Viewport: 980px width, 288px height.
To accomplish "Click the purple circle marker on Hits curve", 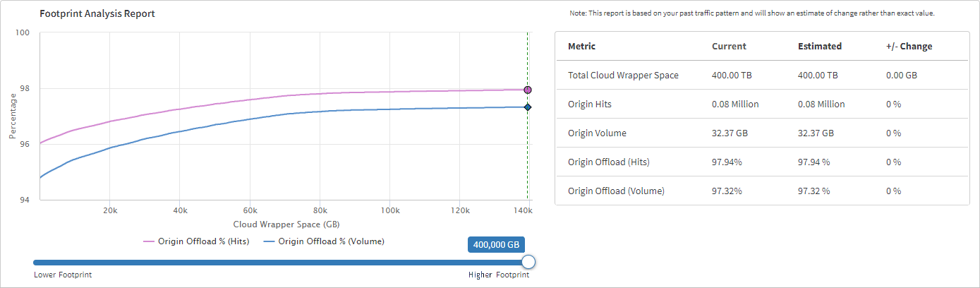I will pos(528,90).
